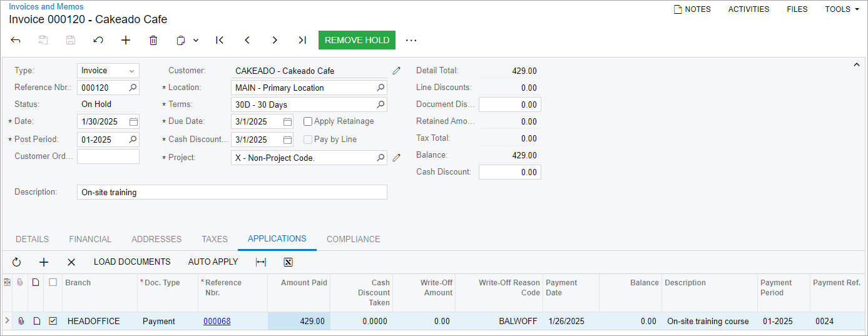Image resolution: width=868 pixels, height=336 pixels.
Task: Click the Save and Close icon
Action: 43,40
